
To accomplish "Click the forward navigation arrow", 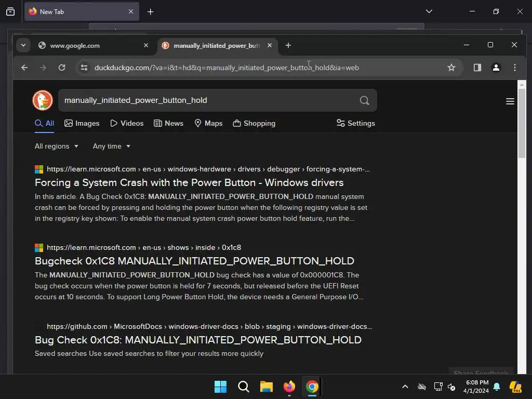I will [x=43, y=68].
